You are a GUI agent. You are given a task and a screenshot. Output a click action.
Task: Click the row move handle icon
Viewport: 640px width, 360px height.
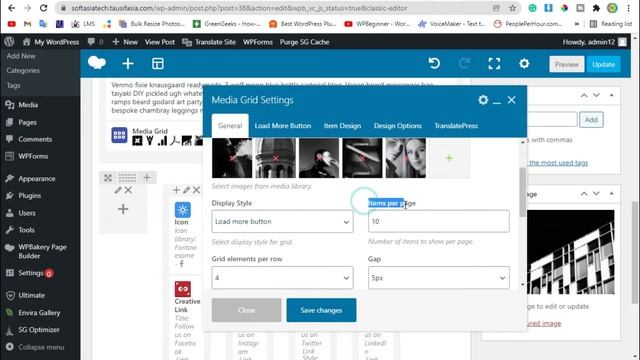tap(108, 178)
